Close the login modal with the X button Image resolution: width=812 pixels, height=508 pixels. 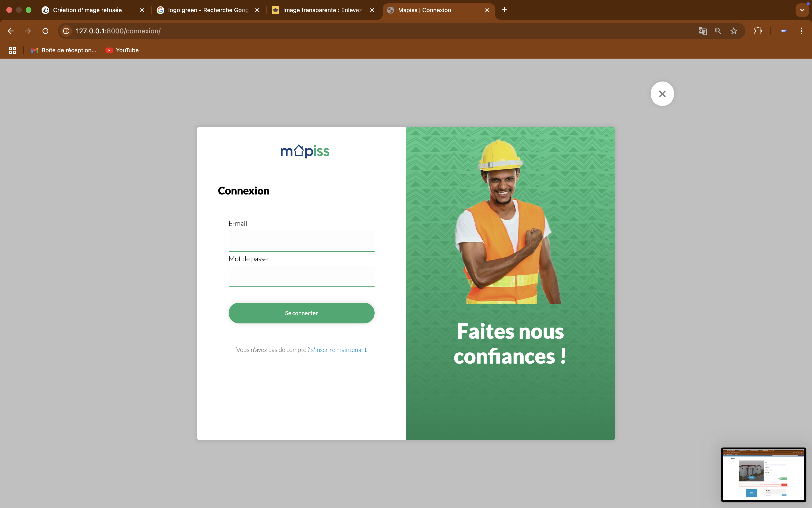coord(662,94)
